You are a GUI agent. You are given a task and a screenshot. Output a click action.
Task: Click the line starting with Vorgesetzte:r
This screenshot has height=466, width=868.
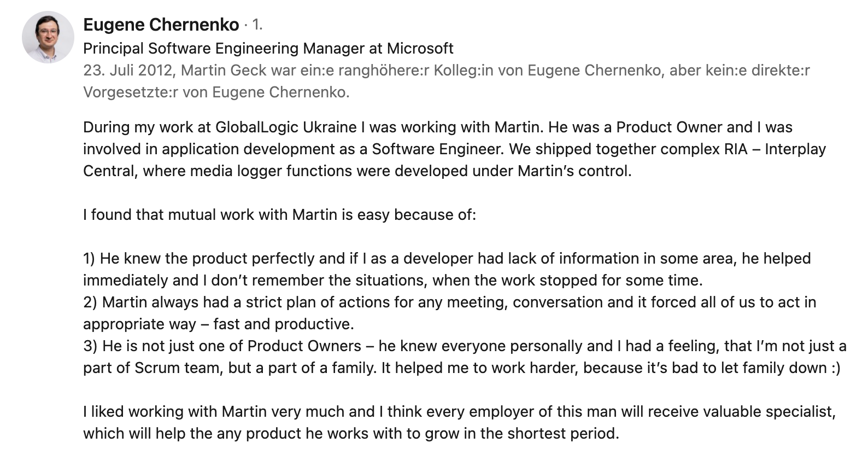click(x=216, y=92)
